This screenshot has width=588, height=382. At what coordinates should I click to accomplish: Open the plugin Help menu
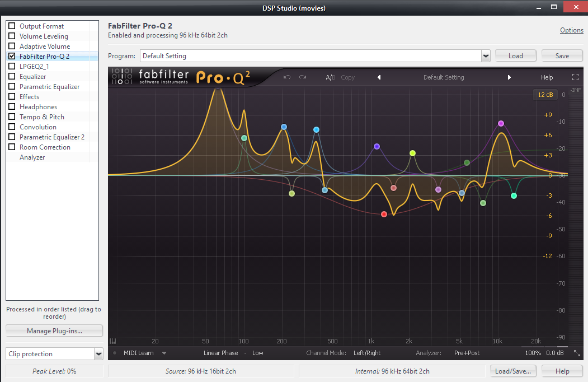(547, 77)
